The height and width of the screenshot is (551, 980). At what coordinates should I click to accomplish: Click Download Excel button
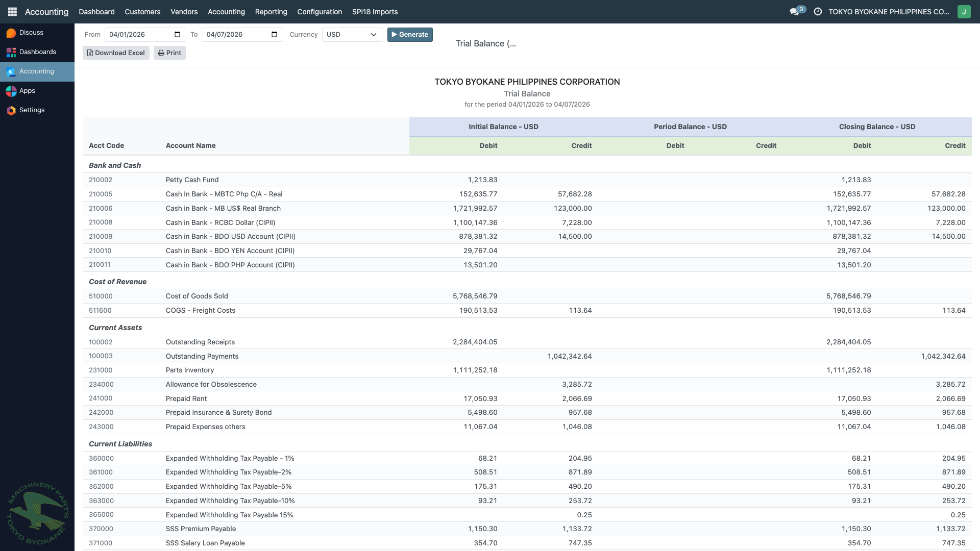coord(116,53)
